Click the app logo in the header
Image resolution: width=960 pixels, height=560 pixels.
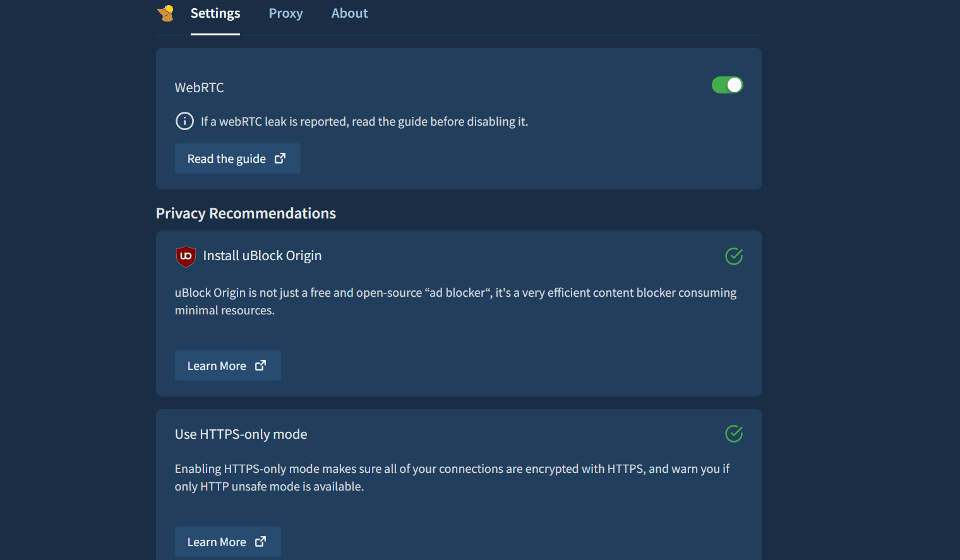tap(166, 13)
